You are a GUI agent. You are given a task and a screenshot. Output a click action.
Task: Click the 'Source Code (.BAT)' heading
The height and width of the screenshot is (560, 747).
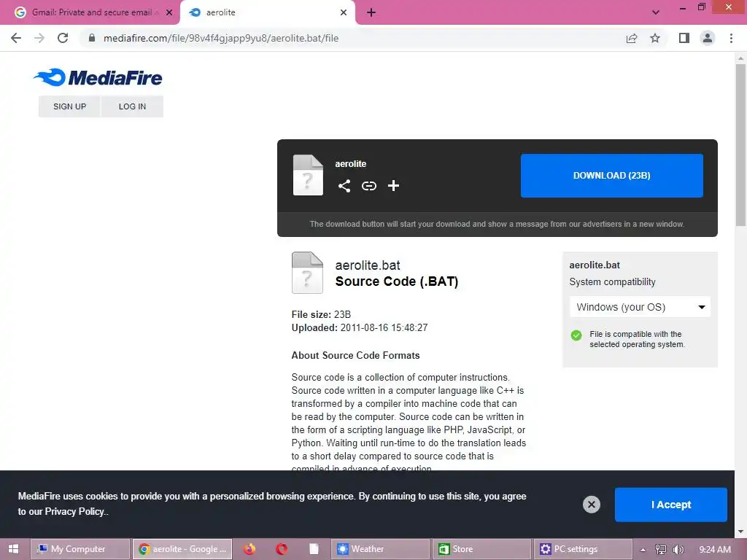(x=397, y=281)
